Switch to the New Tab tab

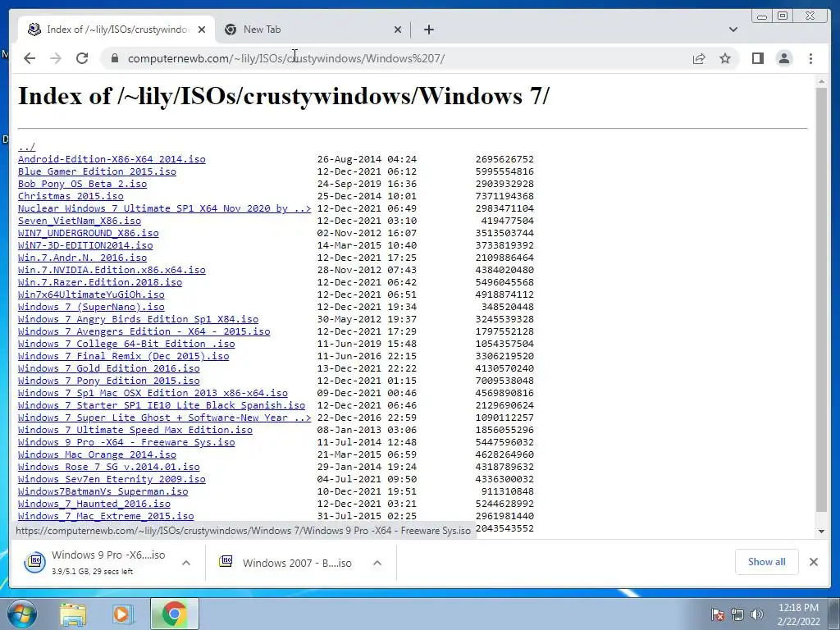click(313, 30)
